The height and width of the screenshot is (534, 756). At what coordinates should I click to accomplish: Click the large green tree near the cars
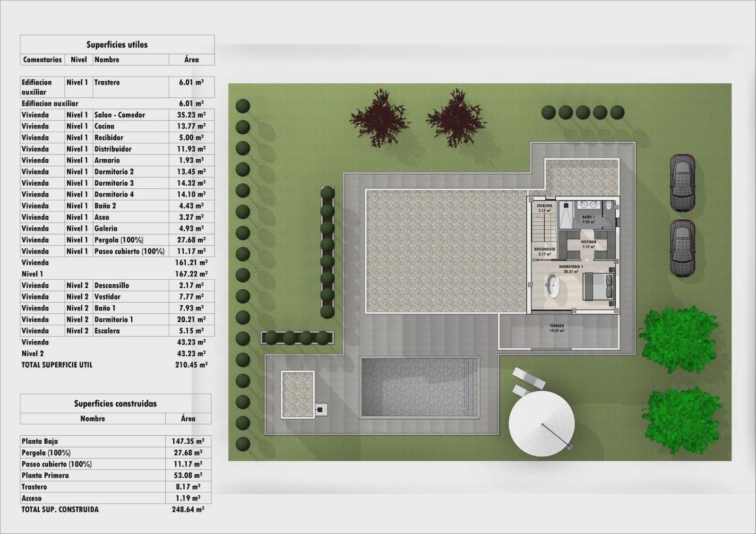(x=679, y=339)
